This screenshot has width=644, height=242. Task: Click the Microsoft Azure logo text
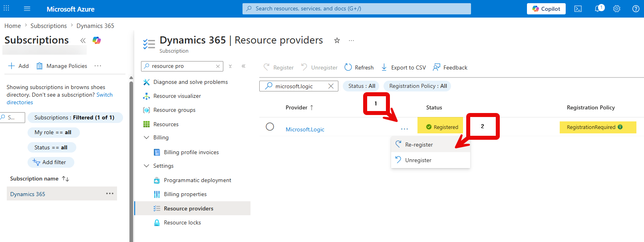(x=71, y=9)
